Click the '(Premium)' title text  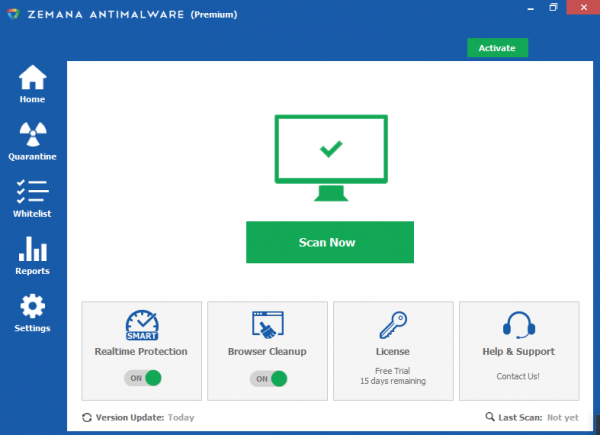tap(214, 15)
